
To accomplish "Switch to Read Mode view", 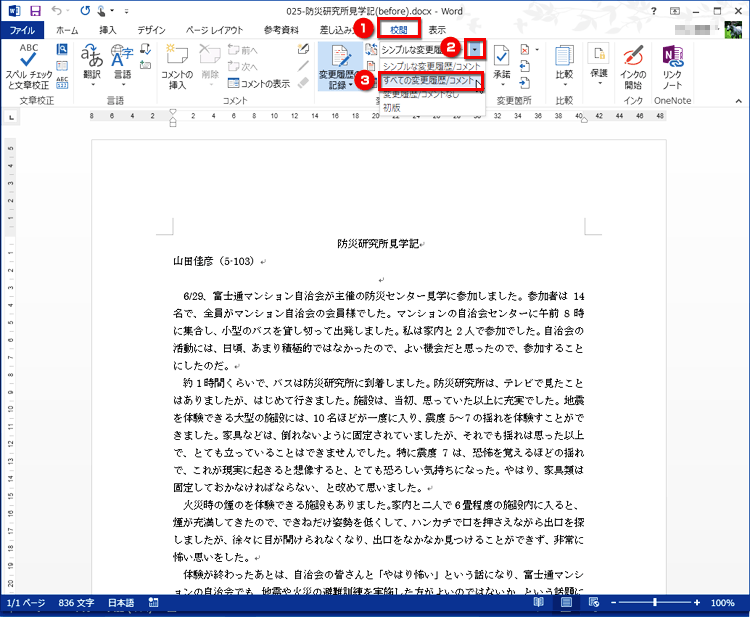I will [x=538, y=602].
